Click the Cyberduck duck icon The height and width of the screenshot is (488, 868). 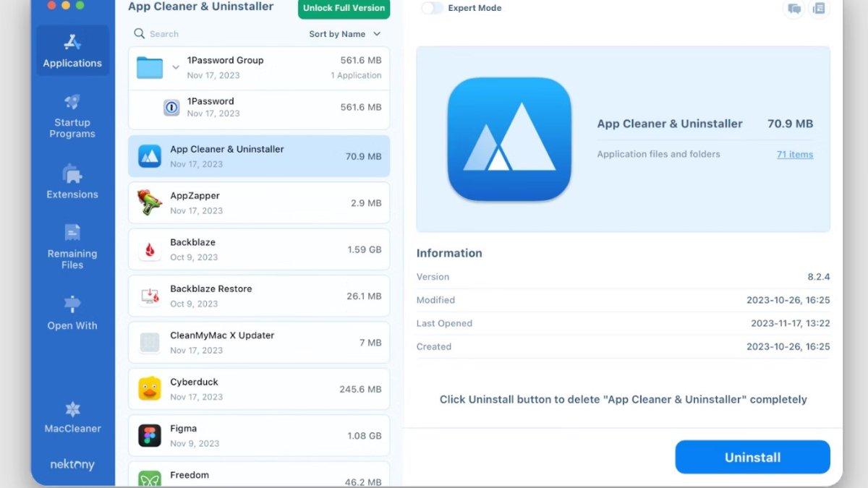[x=150, y=389]
